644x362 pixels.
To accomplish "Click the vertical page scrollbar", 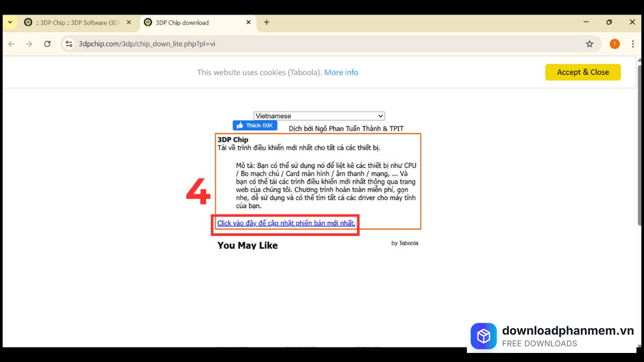I will click(639, 151).
